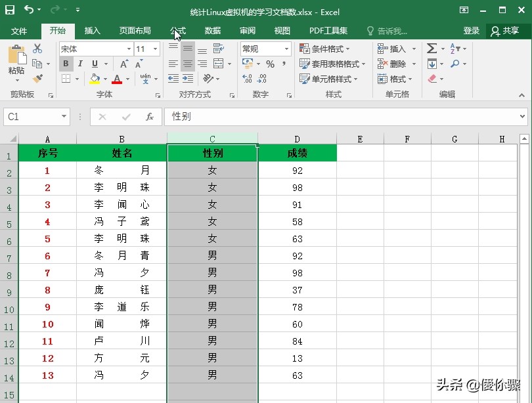Click the Paste clipboard icon
Screen dimensions: 532x403
point(17,54)
